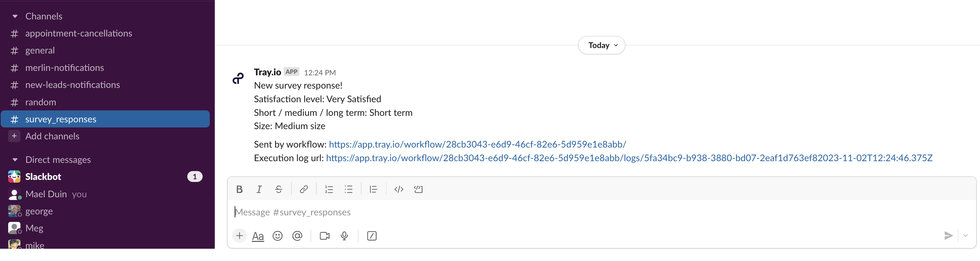Apply bold formatting in the message toolbar

point(240,189)
